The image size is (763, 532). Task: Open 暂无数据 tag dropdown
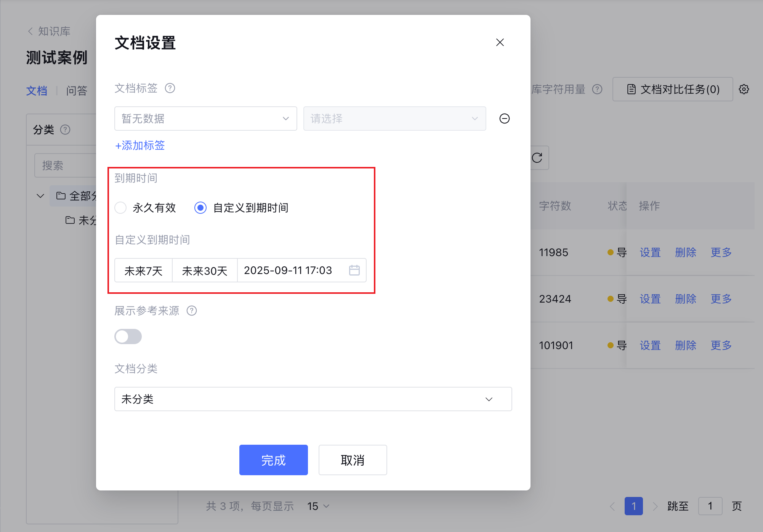(205, 119)
